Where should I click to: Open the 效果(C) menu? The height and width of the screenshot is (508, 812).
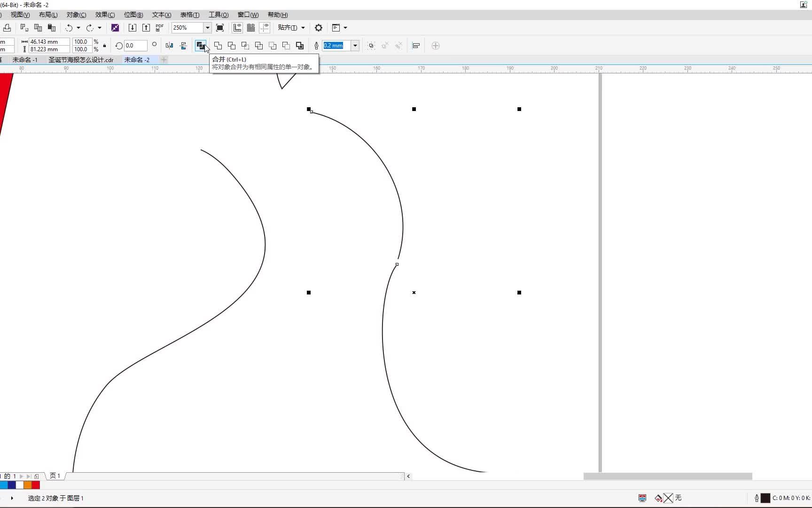(105, 15)
